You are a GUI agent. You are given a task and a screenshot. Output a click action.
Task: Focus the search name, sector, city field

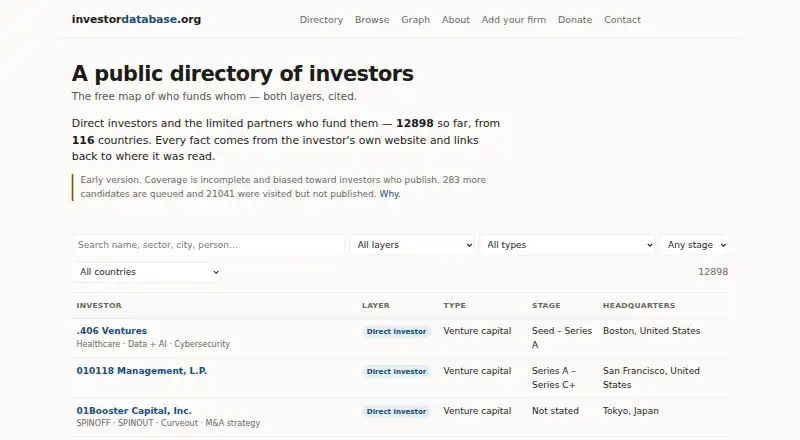click(x=209, y=245)
